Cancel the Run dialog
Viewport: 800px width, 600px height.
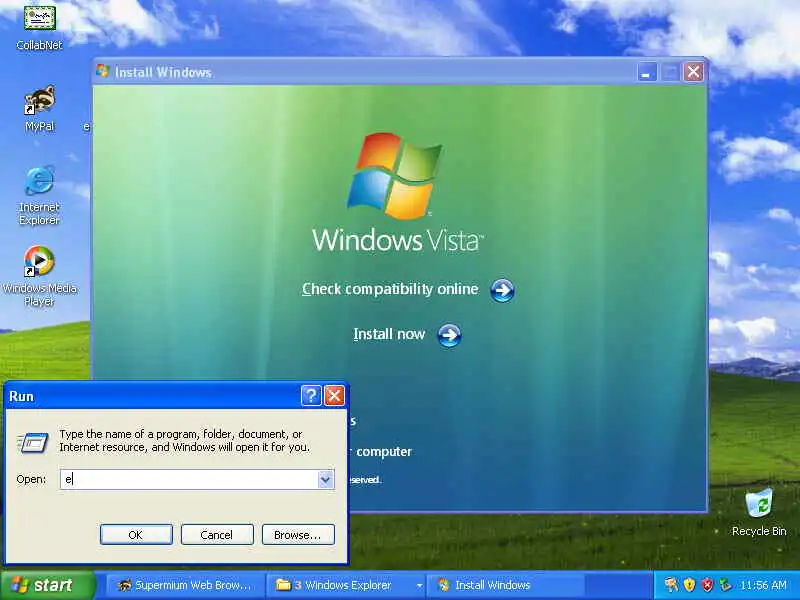point(217,535)
